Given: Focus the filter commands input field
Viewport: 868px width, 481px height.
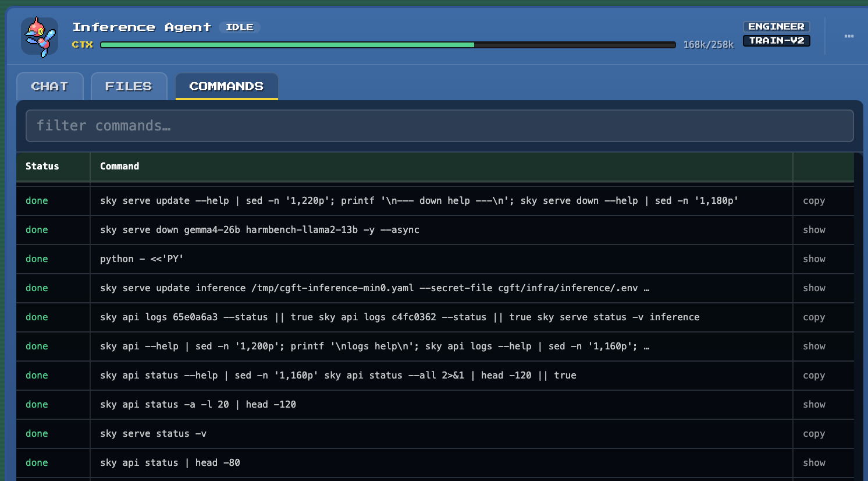Looking at the screenshot, I should (439, 126).
